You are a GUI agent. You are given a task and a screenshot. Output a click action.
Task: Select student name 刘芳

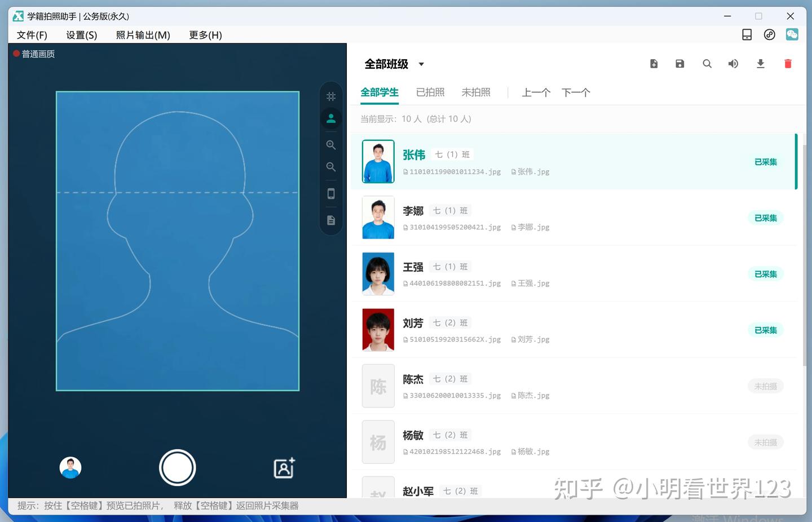[413, 323]
